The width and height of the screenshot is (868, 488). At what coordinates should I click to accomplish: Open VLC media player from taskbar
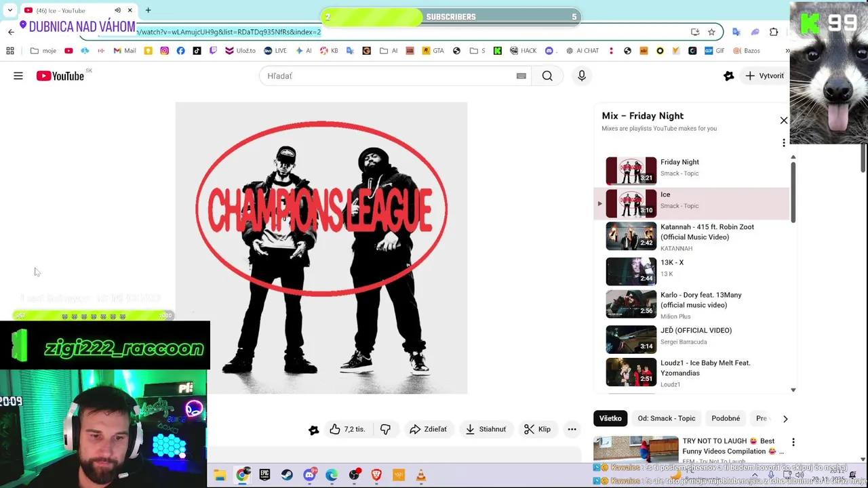[x=421, y=475]
